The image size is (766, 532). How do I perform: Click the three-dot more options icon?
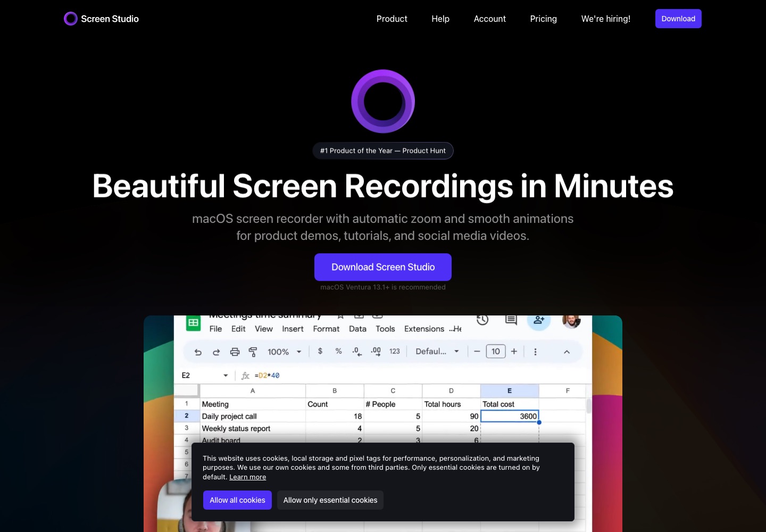point(535,352)
